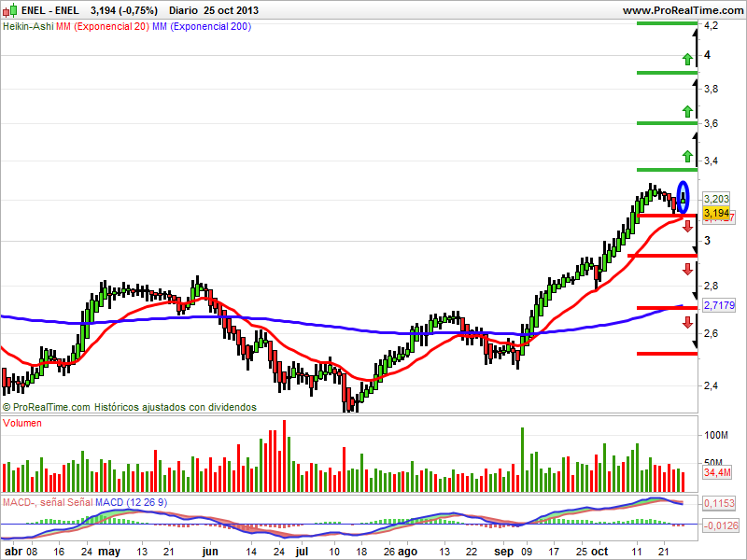Select the 'MM (Exponencial 200)' legend

click(x=202, y=27)
